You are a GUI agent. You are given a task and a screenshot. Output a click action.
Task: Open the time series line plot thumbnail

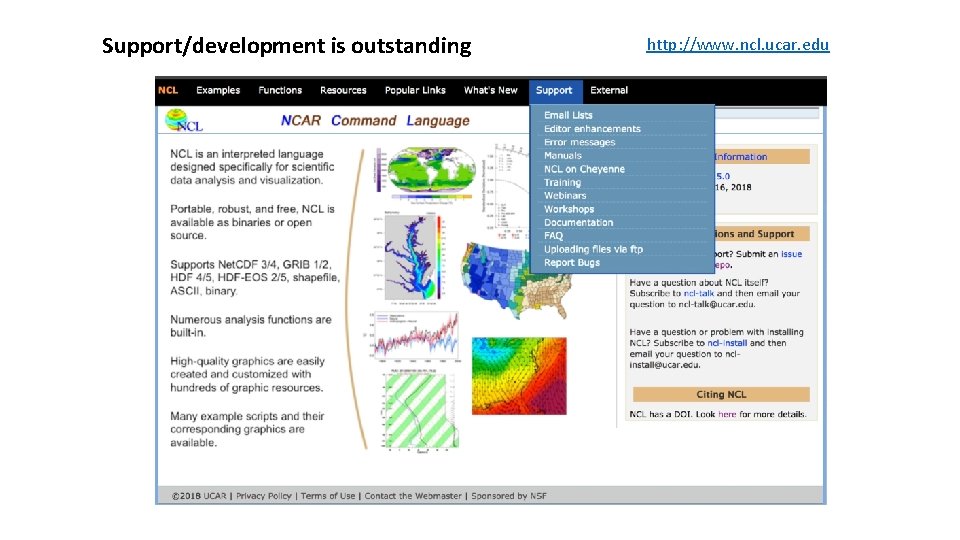coord(413,337)
